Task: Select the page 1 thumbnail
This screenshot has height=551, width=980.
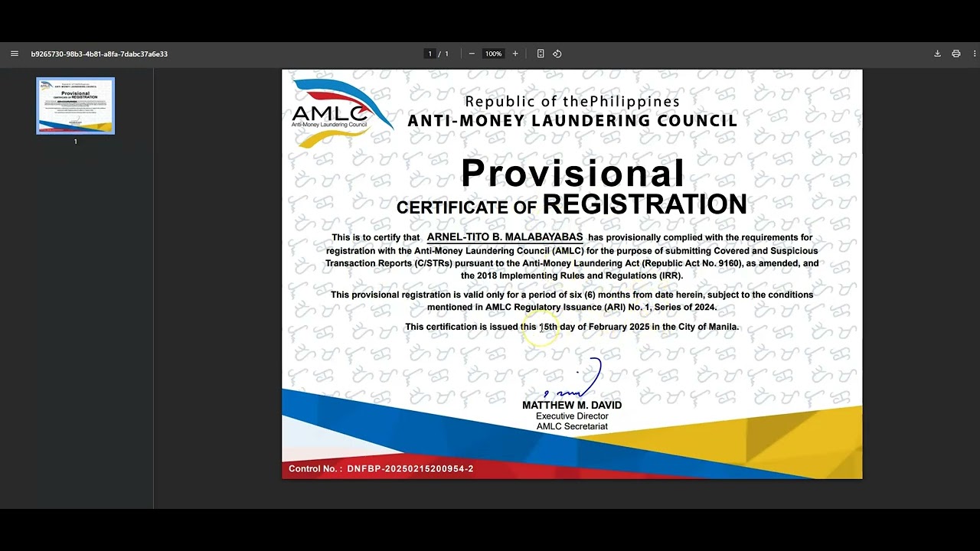Action: click(x=76, y=106)
